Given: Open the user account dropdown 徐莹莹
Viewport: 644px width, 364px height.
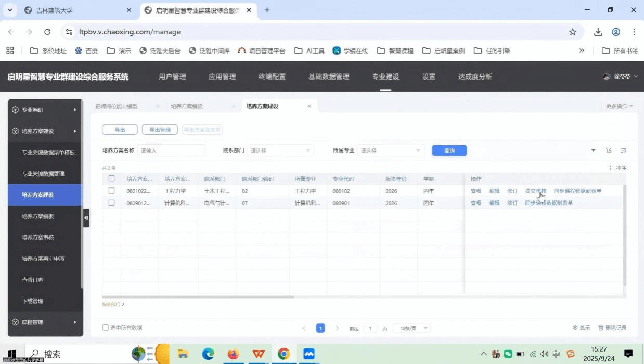Looking at the screenshot, I should pos(620,77).
